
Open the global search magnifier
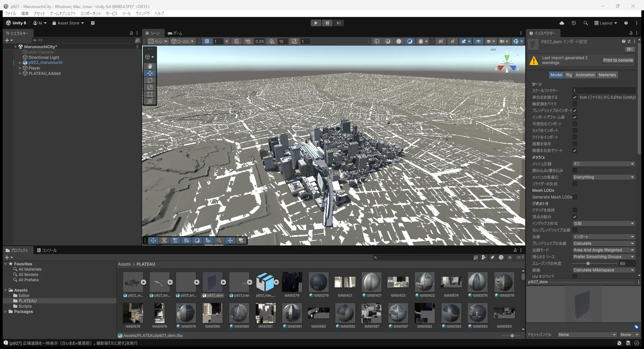click(586, 23)
